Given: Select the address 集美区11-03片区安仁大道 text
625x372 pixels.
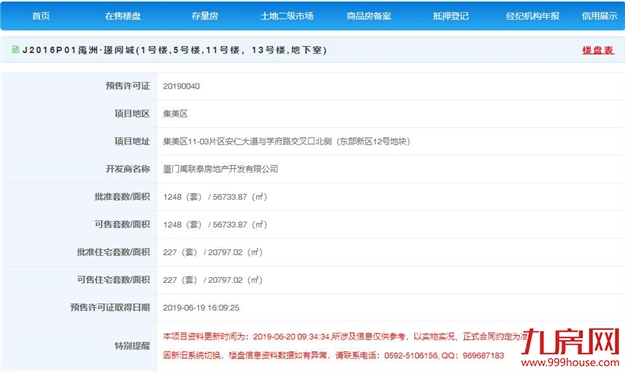Looking at the screenshot, I should coord(287,141).
